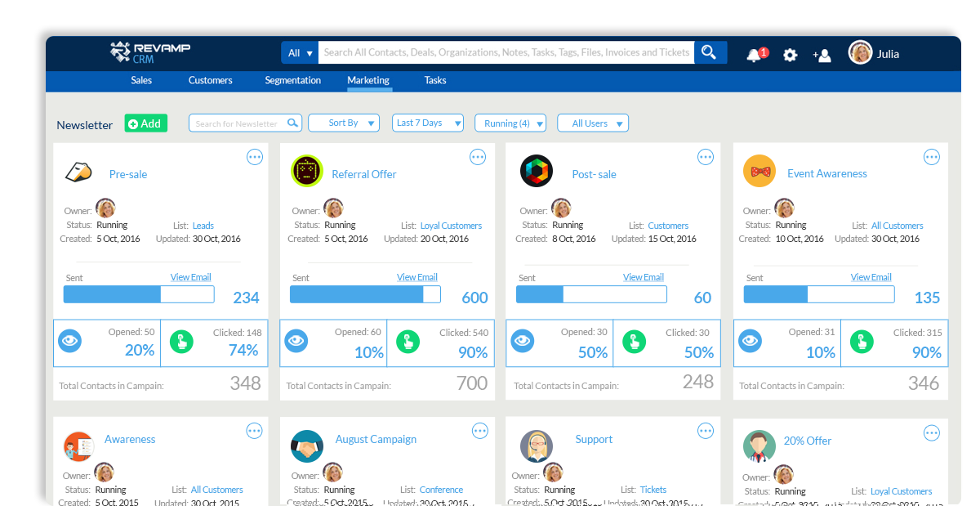Go to the Sales tab
The width and height of the screenshot is (980, 506).
tap(141, 80)
